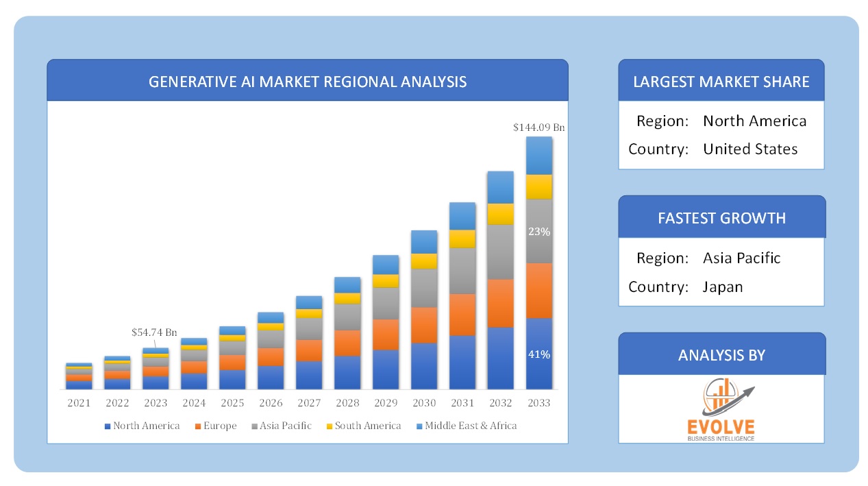The height and width of the screenshot is (486, 868).
Task: Click the 2028 axis label
Action: pos(347,403)
